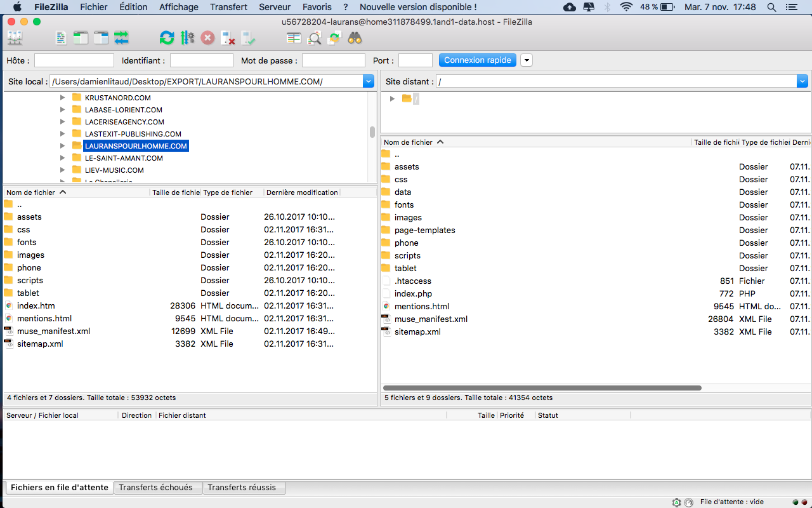Expand the LACERISEAGENCY.COM folder

[62, 122]
